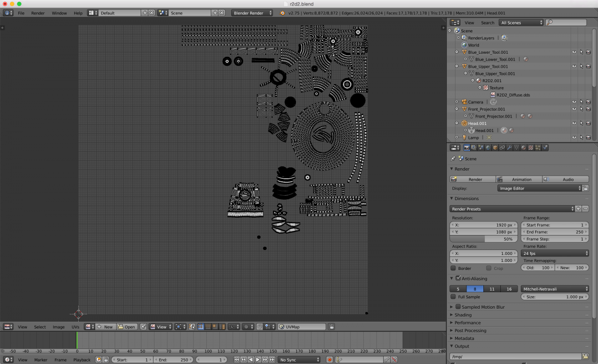Viewport: 598px width, 364px height.
Task: Open the Scene properties tab icon
Action: (x=481, y=147)
